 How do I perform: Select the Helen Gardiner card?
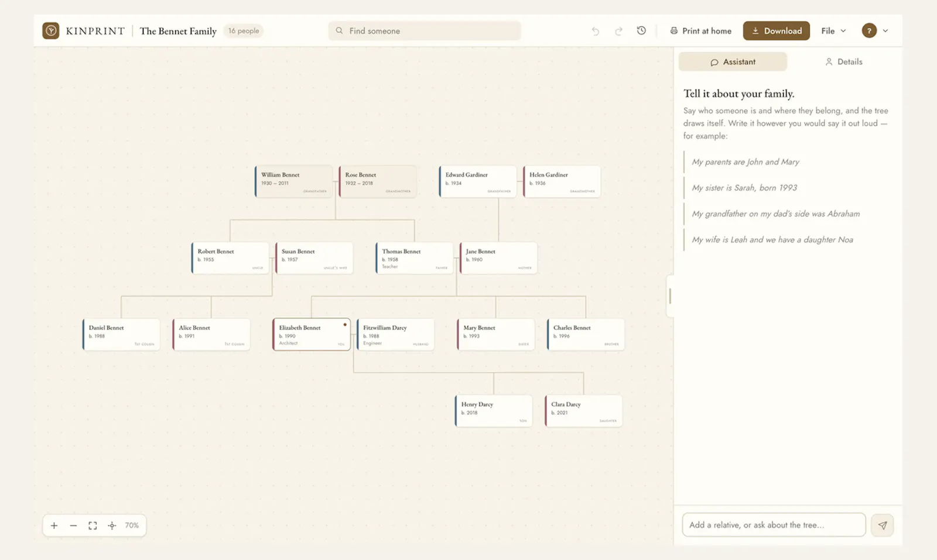tap(562, 181)
